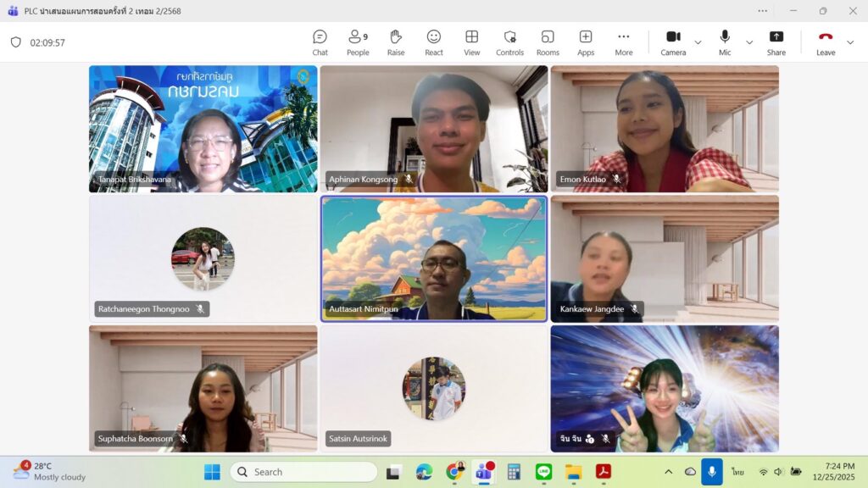Open breakout Rooms
Screen dimensions: 868x488
(x=548, y=42)
